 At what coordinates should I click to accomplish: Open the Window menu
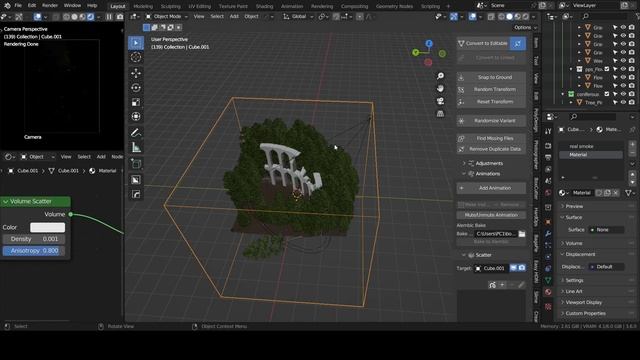coord(72,6)
